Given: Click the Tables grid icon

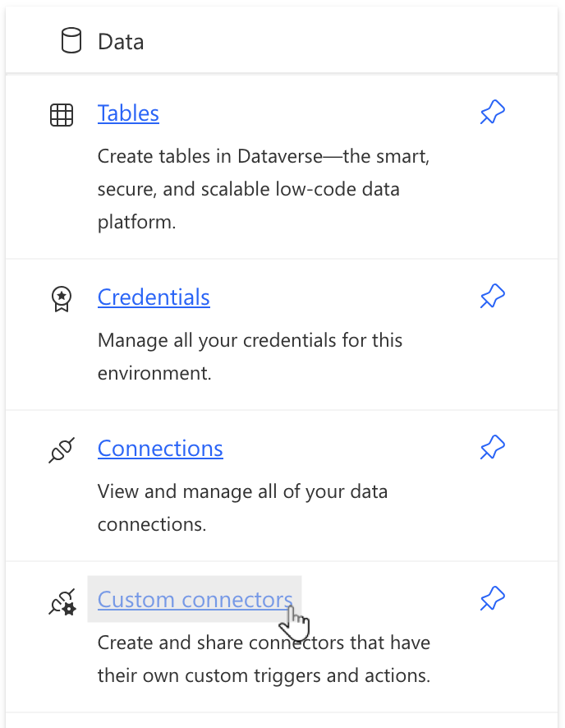Looking at the screenshot, I should tap(62, 115).
